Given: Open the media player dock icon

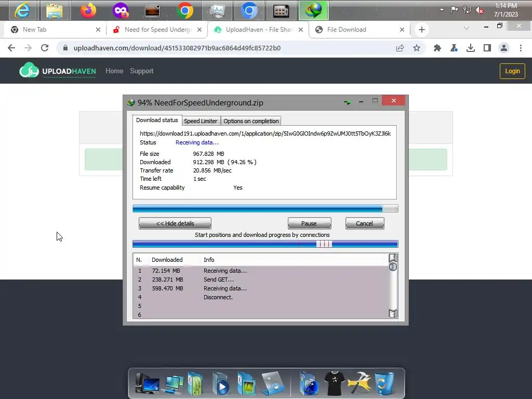Looking at the screenshot, I should click(x=220, y=384).
